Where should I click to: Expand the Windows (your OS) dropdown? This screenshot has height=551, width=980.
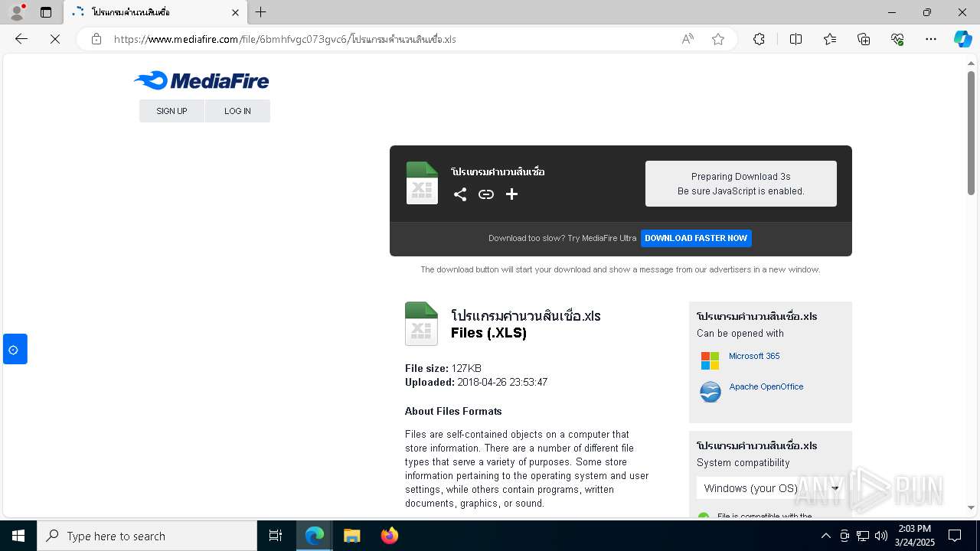click(770, 488)
